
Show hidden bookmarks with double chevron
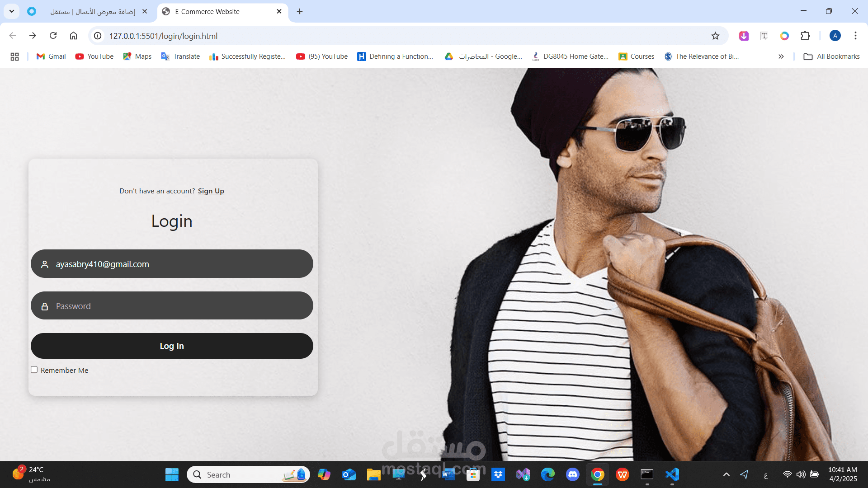click(781, 56)
